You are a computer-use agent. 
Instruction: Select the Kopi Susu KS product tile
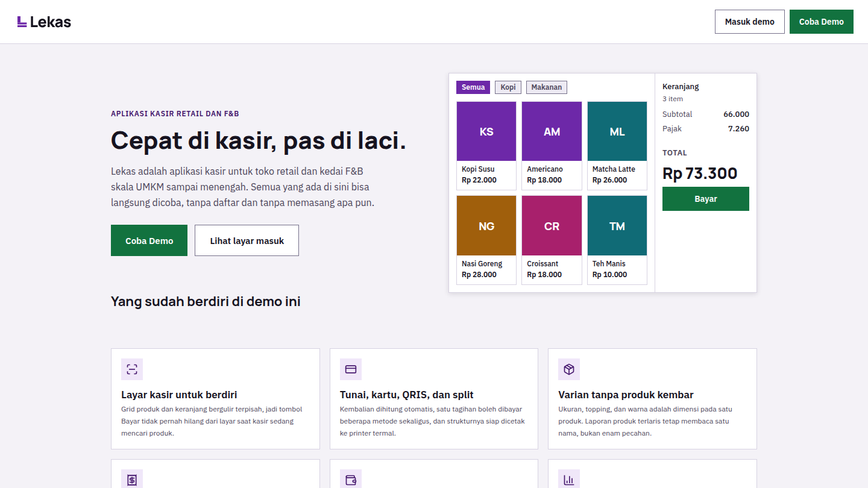486,146
